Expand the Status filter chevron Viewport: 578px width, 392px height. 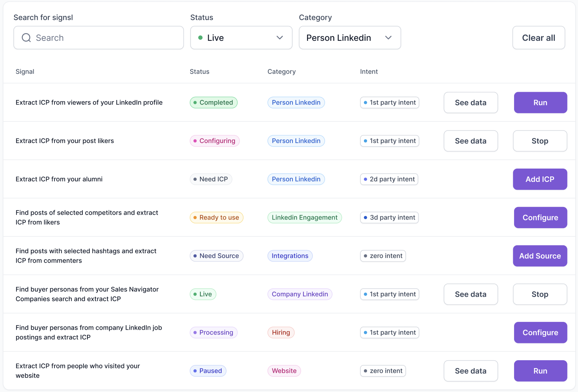280,38
